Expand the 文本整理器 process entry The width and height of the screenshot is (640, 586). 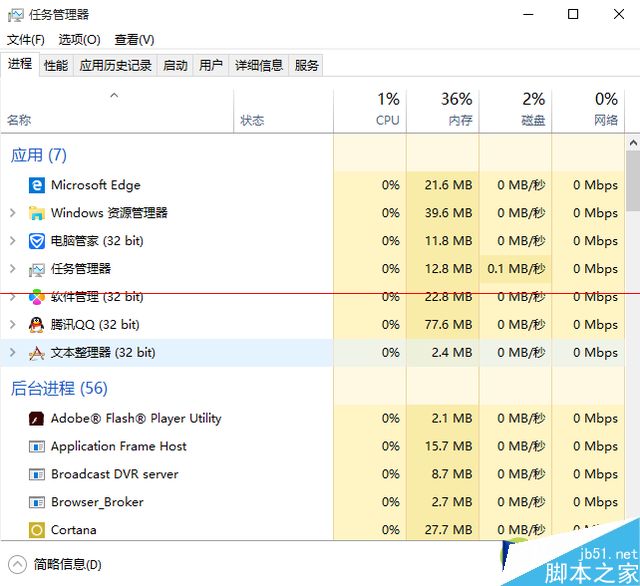[x=12, y=353]
